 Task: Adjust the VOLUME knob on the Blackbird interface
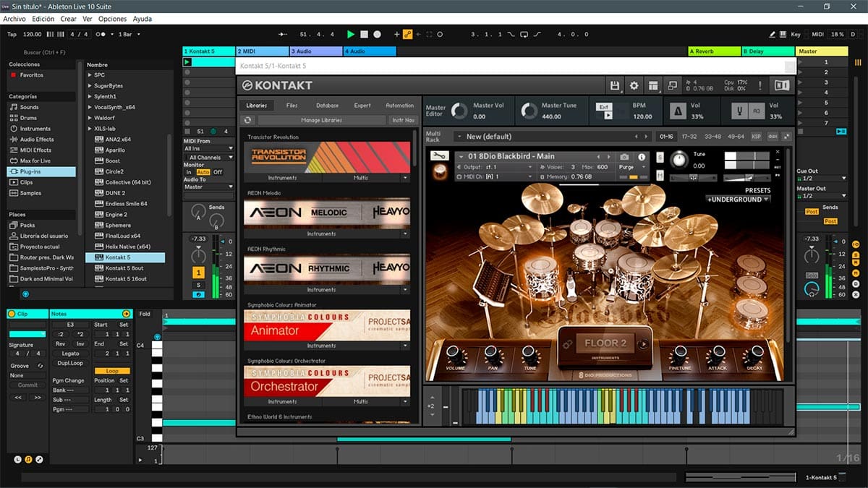pos(455,354)
